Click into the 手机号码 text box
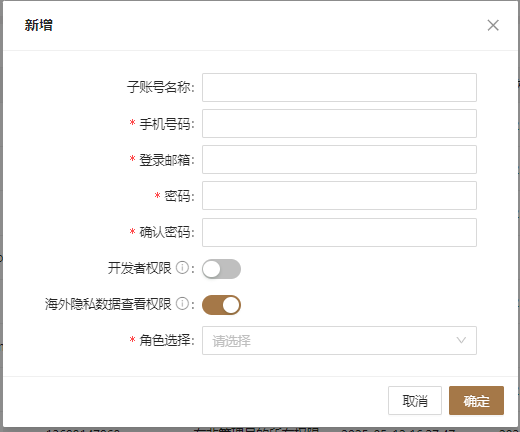Screen dimensions: 520x432 [x=339, y=123]
